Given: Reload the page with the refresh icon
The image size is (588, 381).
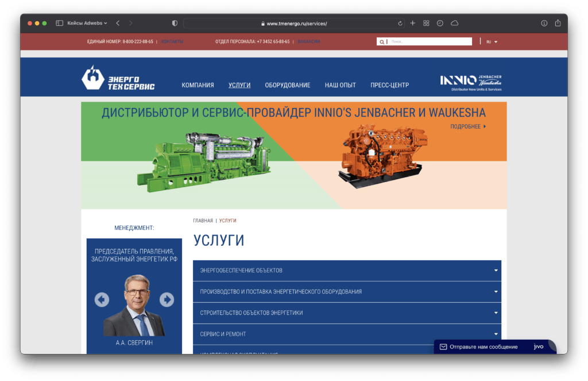Looking at the screenshot, I should coord(400,23).
